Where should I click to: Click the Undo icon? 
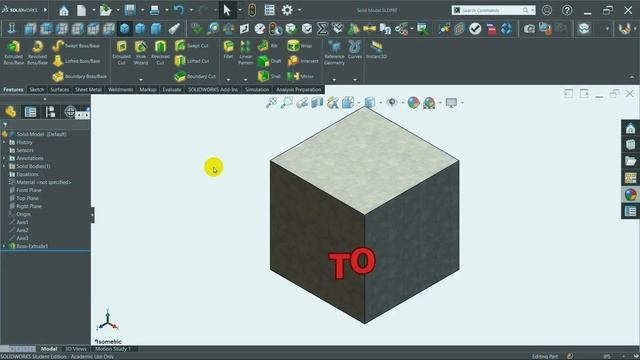tap(179, 10)
